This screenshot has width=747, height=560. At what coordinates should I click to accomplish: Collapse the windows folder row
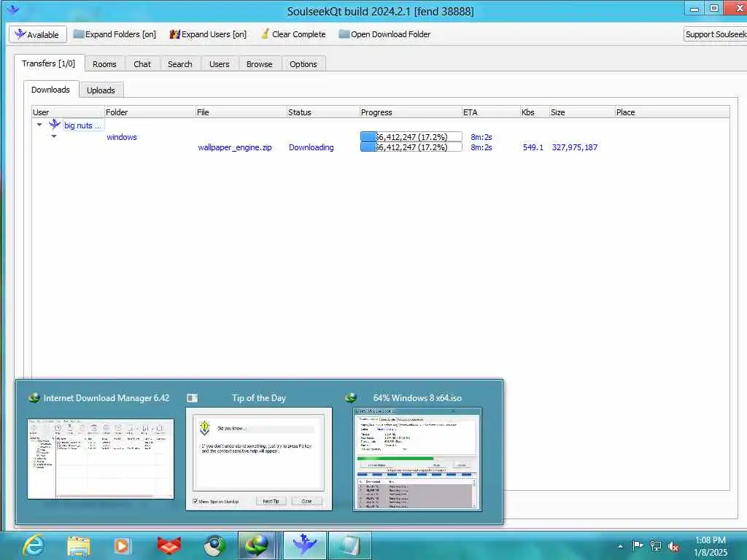click(54, 136)
